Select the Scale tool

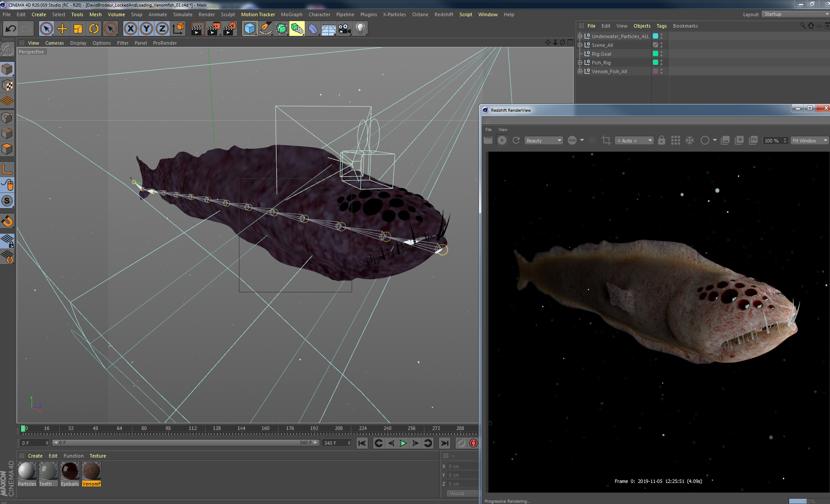(x=78, y=28)
